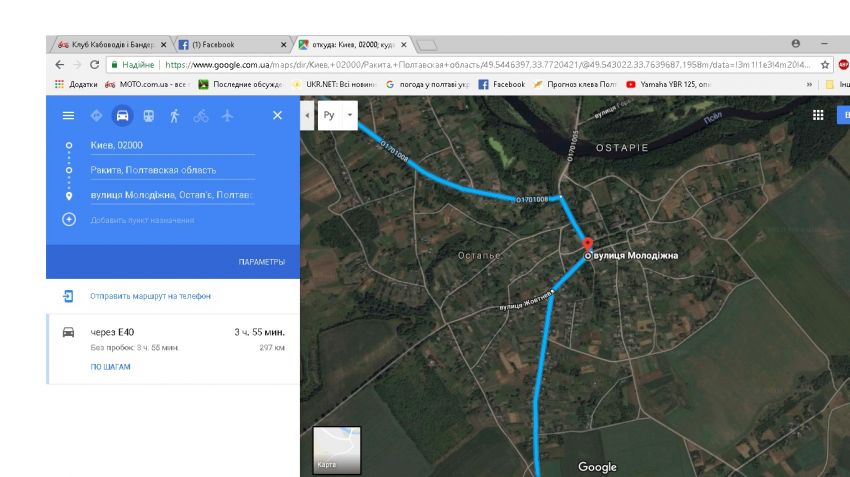Click send route to phone link

(x=150, y=296)
